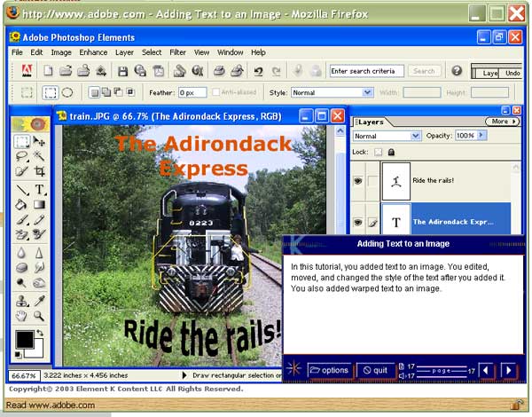The height and width of the screenshot is (417, 532).
Task: Click the disabled Search button
Action: point(424,71)
